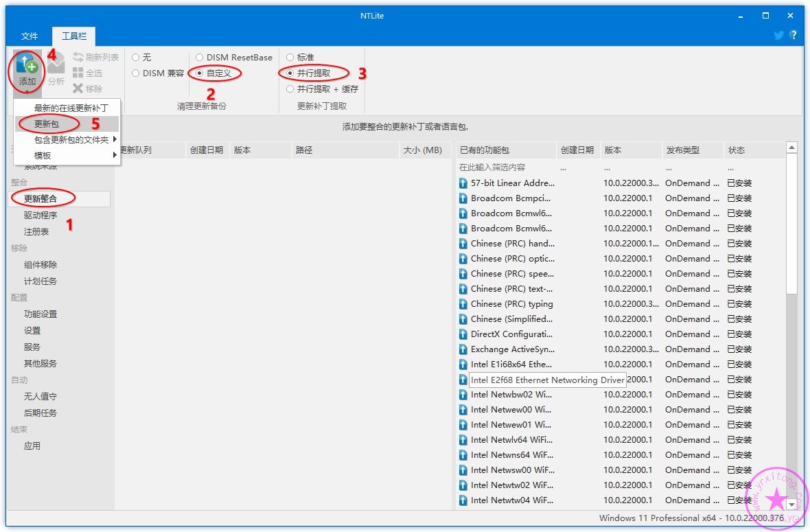Click the icon next to Chinese (PRC) hand...
The width and height of the screenshot is (810, 532).
[x=463, y=243]
